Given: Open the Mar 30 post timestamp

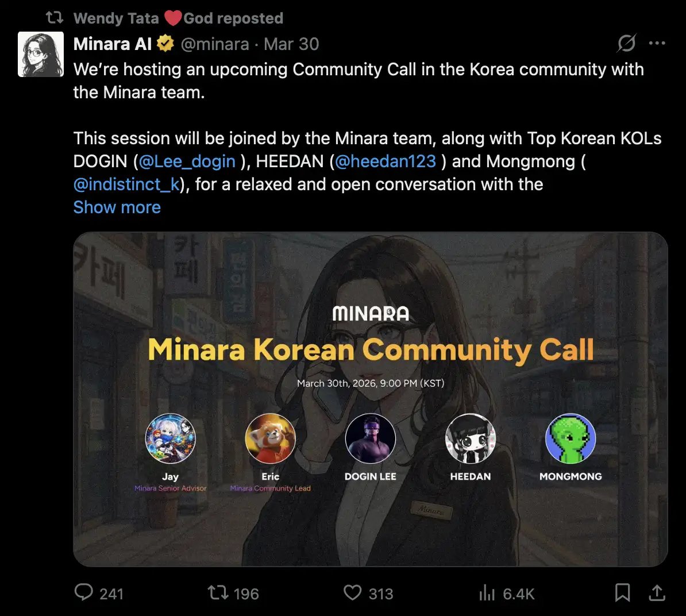Looking at the screenshot, I should (291, 44).
